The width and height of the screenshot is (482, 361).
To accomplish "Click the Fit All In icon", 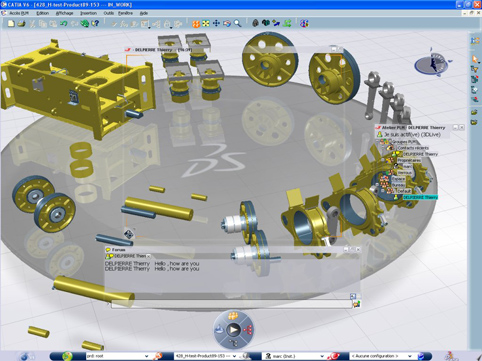I will (206, 23).
